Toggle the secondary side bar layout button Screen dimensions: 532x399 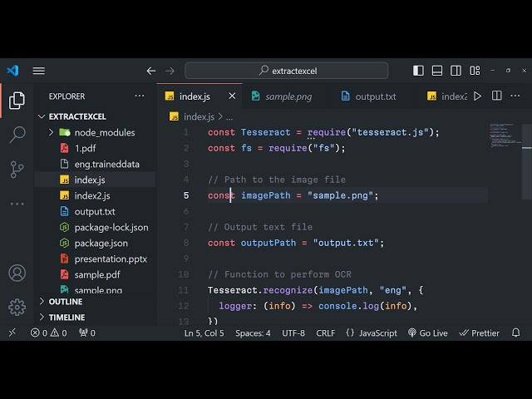tap(456, 71)
